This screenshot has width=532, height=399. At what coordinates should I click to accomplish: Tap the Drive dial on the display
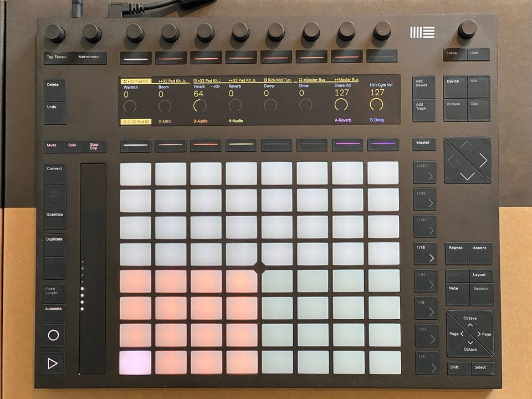pyautogui.click(x=306, y=105)
